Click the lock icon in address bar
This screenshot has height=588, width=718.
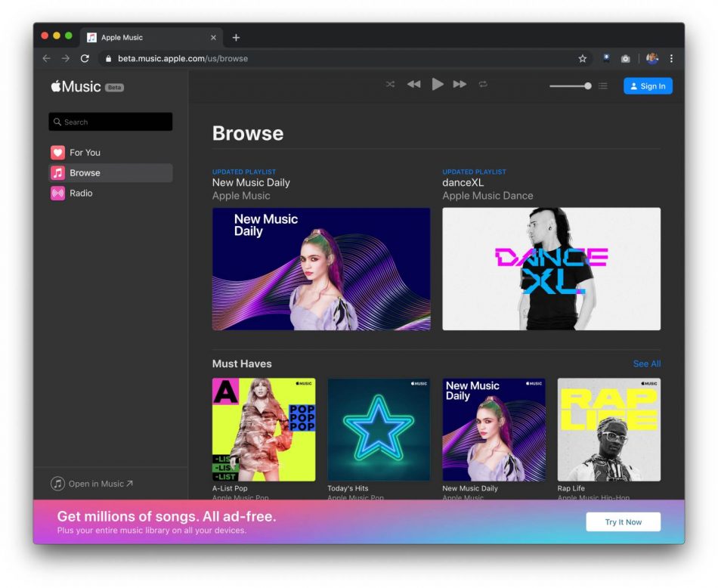109,59
